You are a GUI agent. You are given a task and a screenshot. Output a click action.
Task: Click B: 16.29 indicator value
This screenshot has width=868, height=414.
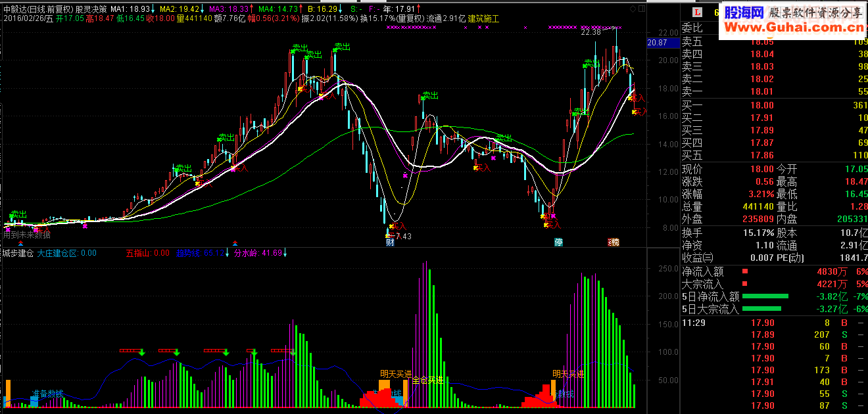tap(323, 9)
